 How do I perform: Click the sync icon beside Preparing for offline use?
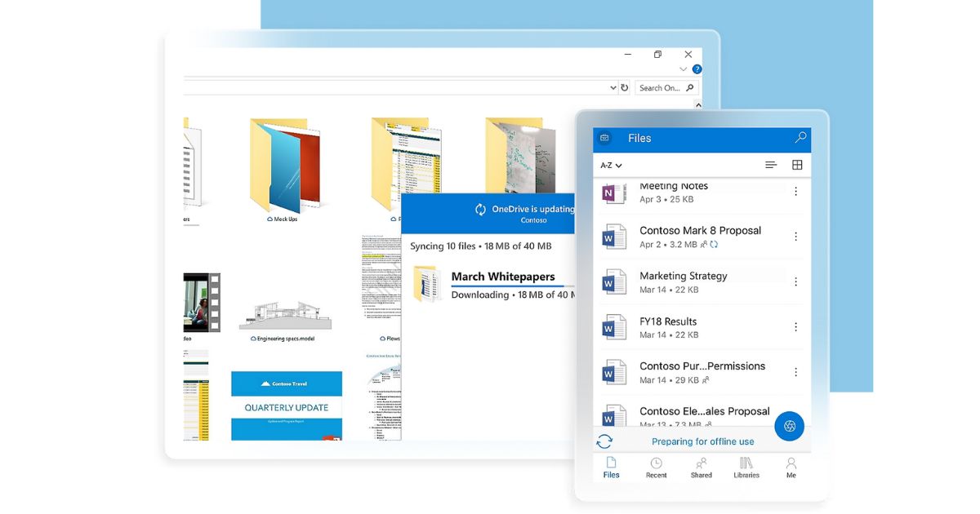click(x=604, y=441)
